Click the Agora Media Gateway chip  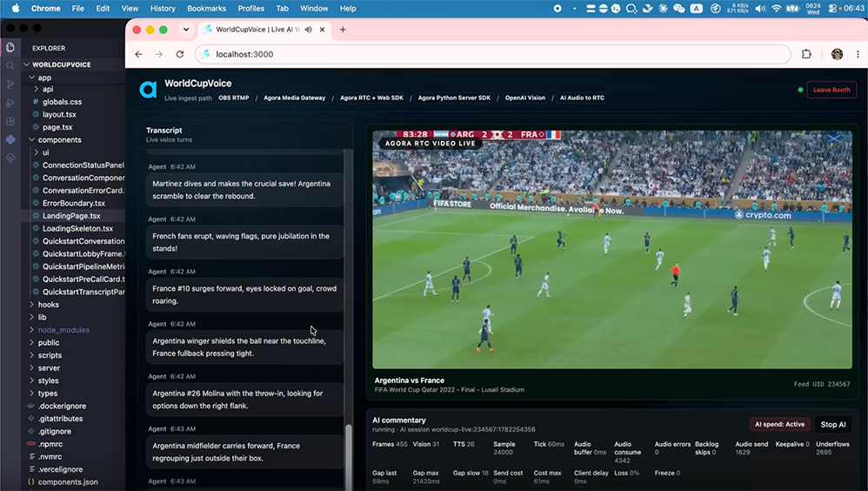(x=295, y=98)
